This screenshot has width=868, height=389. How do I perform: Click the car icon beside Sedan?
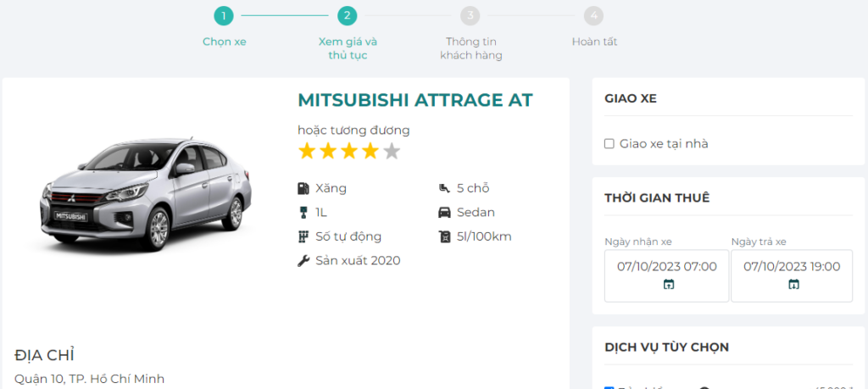[x=444, y=212]
